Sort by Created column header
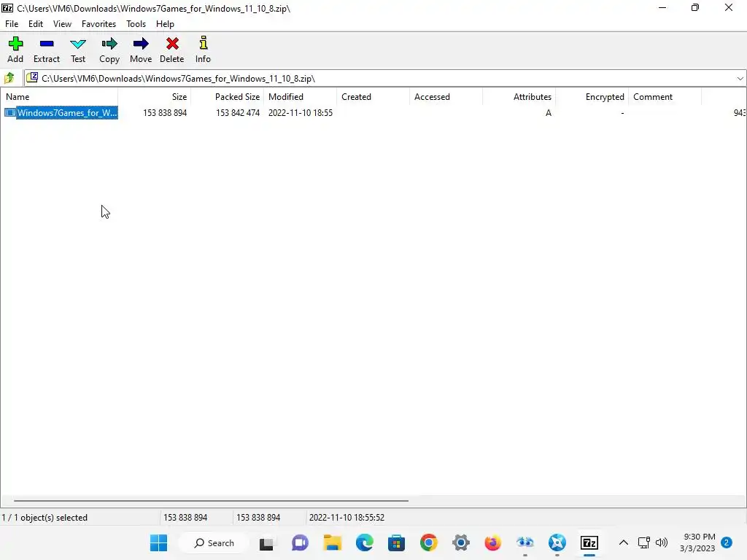The height and width of the screenshot is (560, 747). (373, 97)
